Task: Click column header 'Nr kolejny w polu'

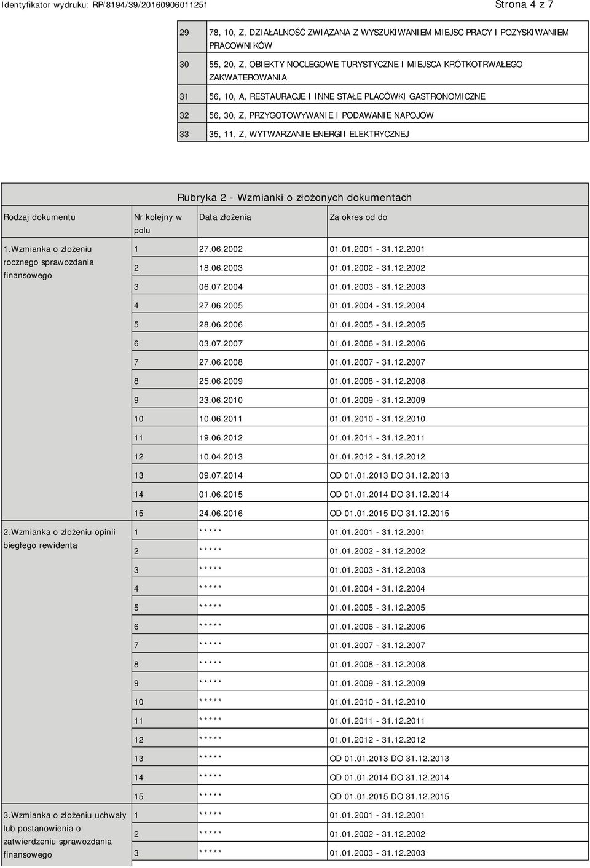Action: tap(157, 224)
